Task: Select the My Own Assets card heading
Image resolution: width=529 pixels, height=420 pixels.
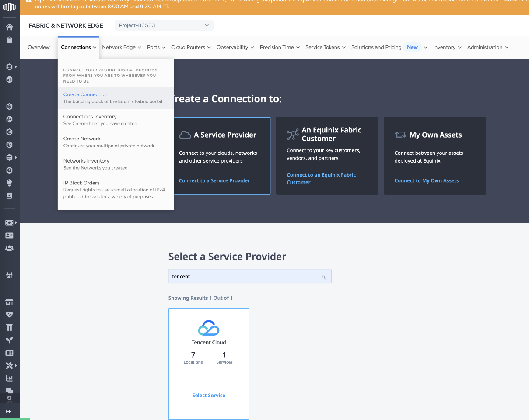Action: pyautogui.click(x=435, y=135)
